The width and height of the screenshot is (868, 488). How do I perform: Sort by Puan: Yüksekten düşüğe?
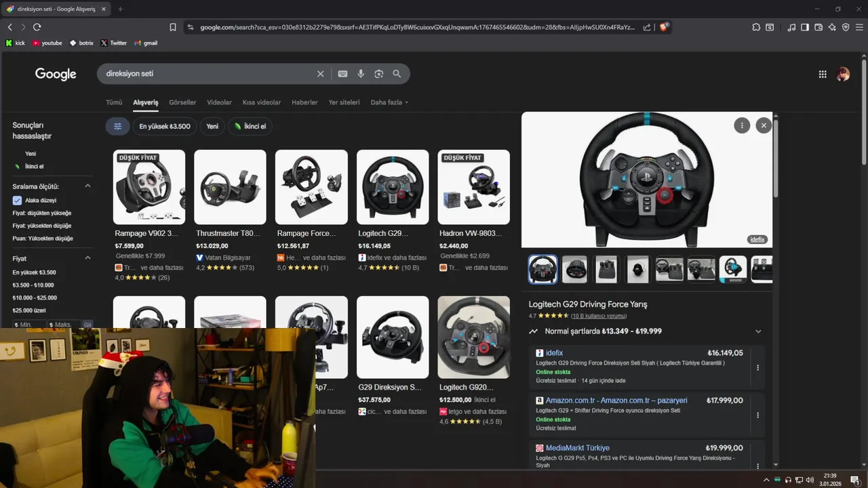tap(43, 239)
